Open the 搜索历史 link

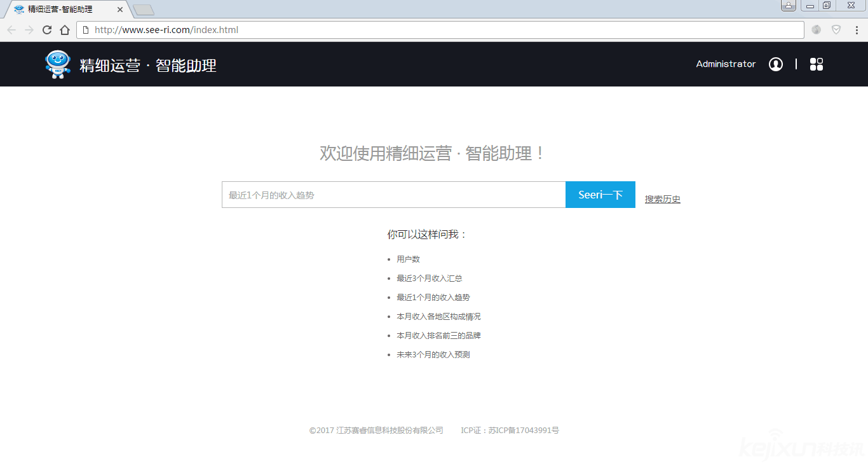click(x=662, y=199)
